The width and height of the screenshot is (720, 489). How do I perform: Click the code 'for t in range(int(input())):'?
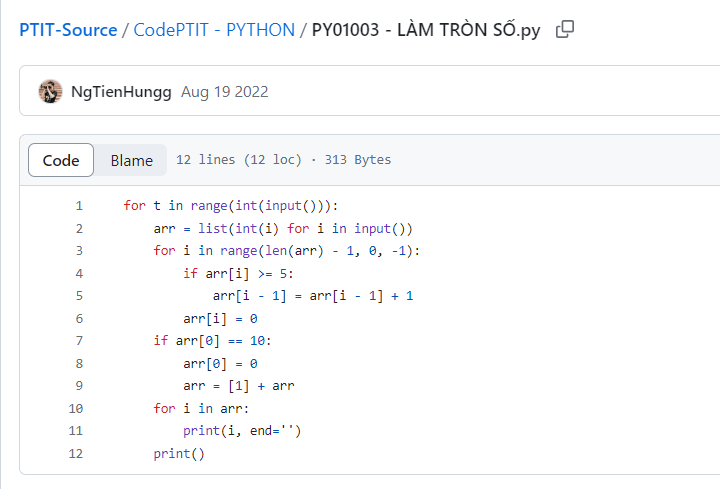231,206
